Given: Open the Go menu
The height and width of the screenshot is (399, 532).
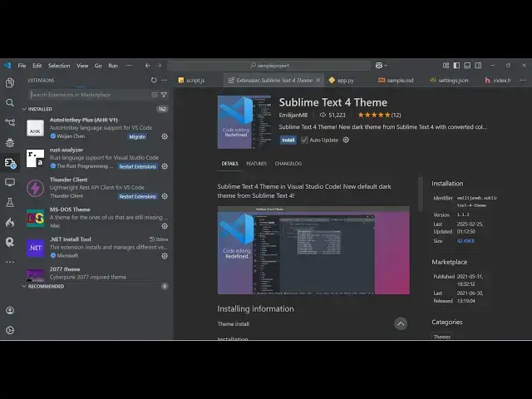Looking at the screenshot, I should coord(98,66).
